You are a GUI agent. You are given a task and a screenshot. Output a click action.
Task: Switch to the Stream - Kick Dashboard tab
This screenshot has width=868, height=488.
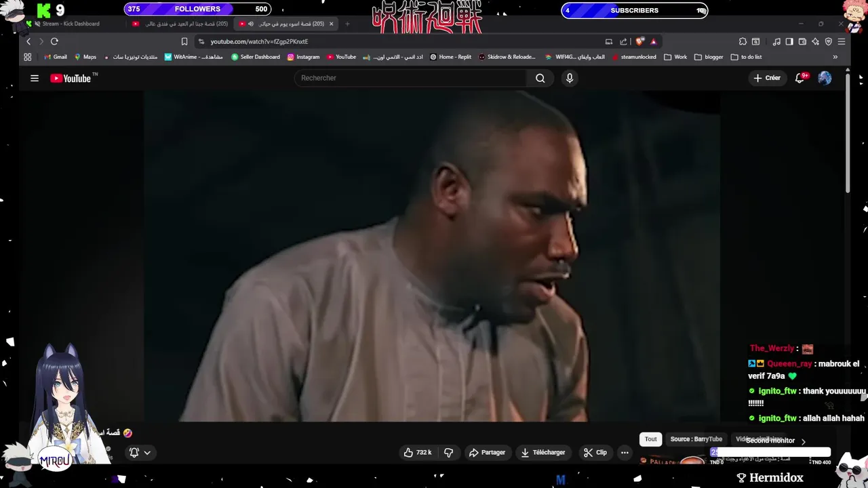coord(71,24)
